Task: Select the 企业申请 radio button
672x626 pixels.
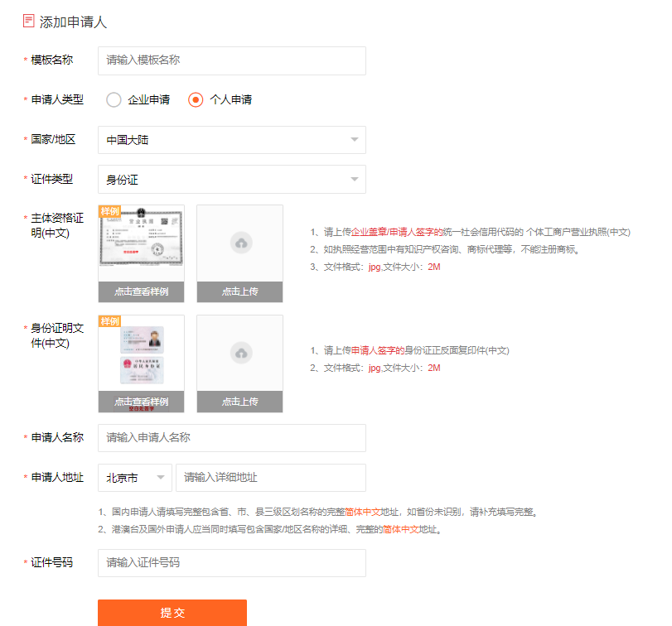Action: pos(114,99)
